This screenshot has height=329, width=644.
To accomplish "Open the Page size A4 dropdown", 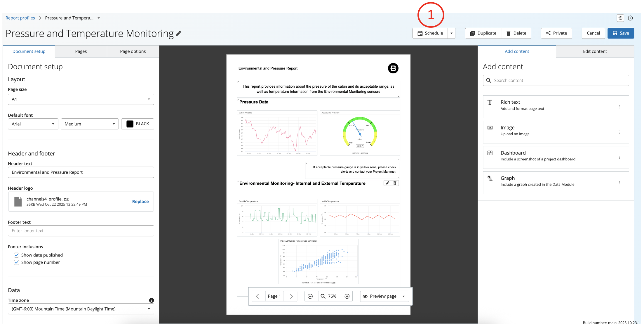I will coord(81,99).
